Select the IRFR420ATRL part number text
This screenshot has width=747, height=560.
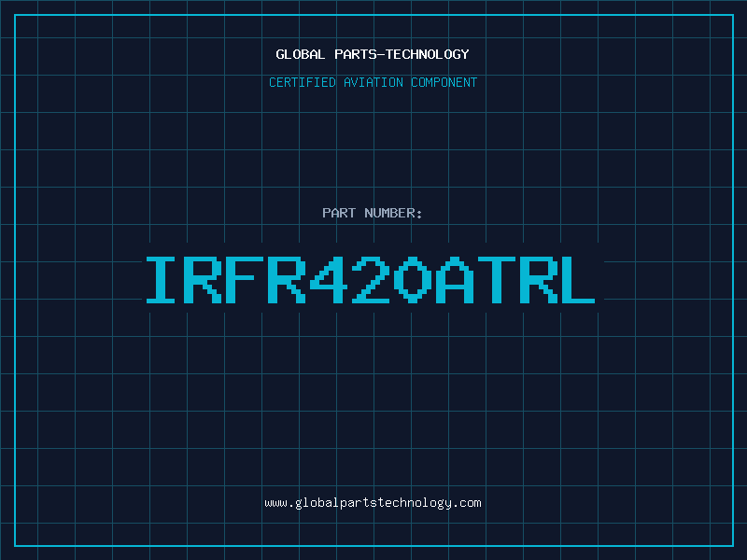(373, 279)
